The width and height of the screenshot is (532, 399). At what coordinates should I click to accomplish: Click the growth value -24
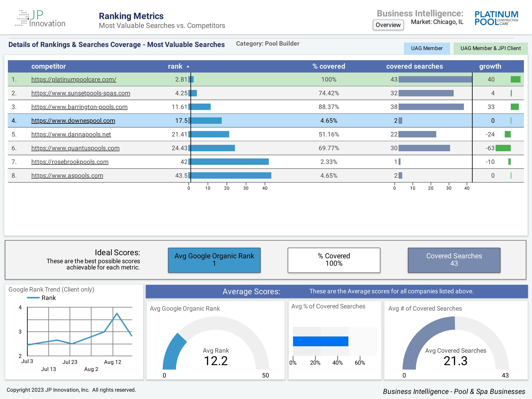(490, 134)
